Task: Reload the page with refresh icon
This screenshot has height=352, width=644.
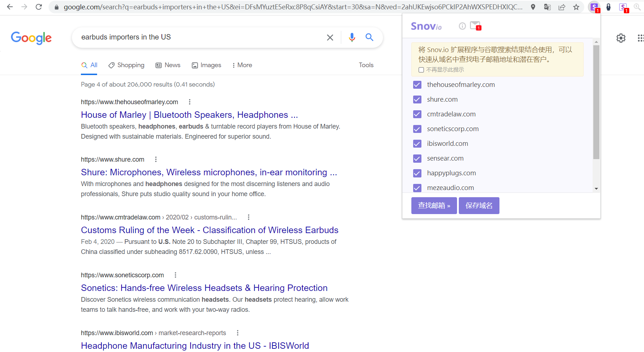Action: click(x=39, y=7)
